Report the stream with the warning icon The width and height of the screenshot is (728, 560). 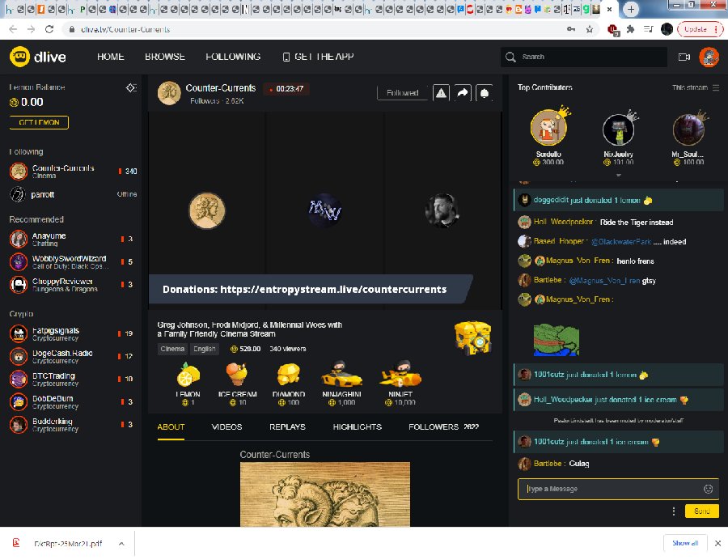point(441,93)
